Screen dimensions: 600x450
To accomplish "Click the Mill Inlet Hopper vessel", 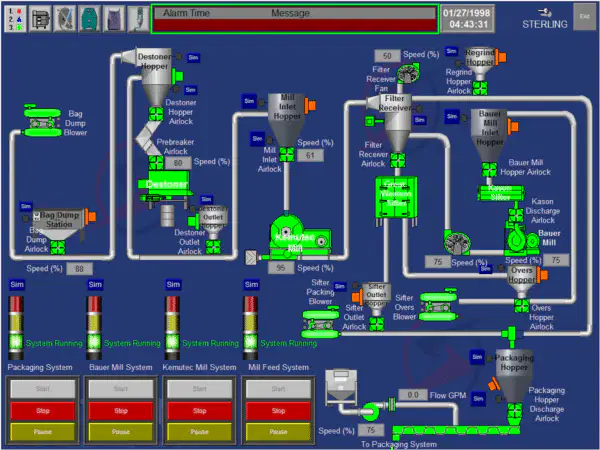I will (x=287, y=118).
